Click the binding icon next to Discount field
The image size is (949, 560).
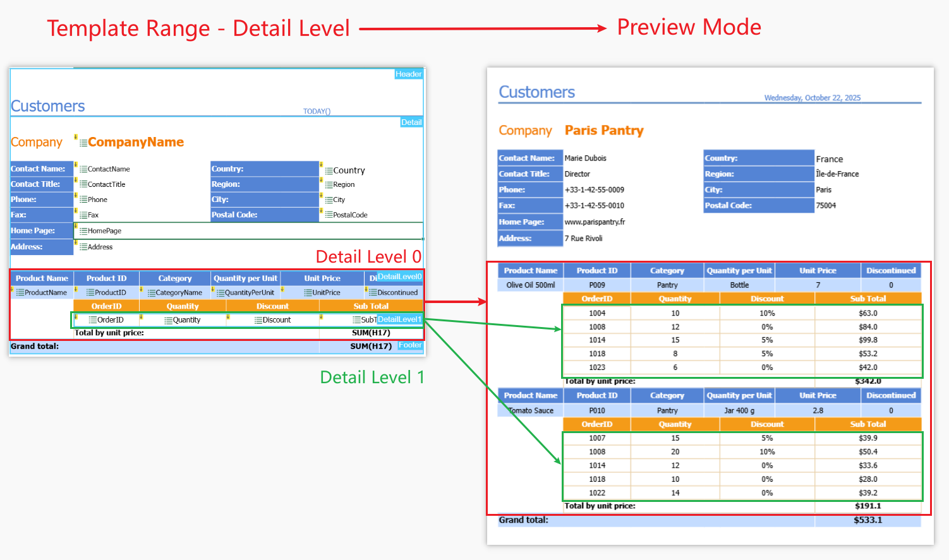point(258,321)
